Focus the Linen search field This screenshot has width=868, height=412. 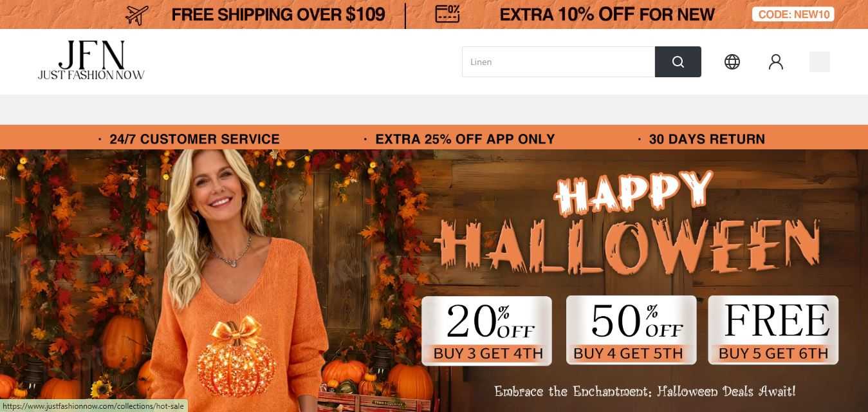559,62
